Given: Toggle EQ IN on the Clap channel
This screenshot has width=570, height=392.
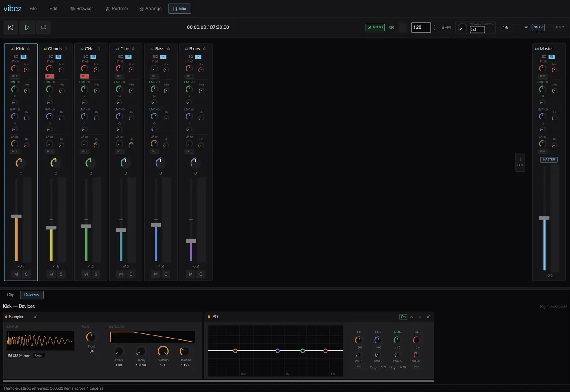Looking at the screenshot, I should 128,57.
